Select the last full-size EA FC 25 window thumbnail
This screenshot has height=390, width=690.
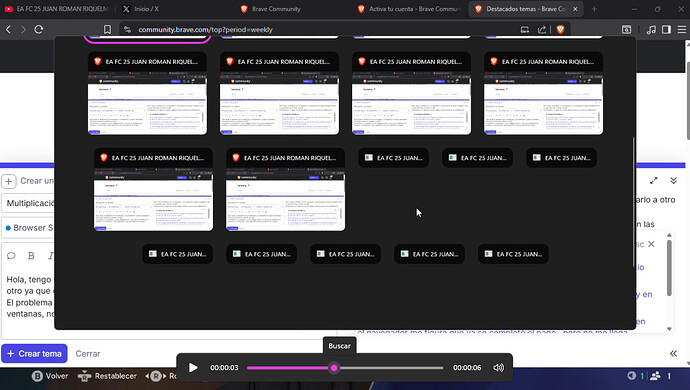tap(285, 189)
